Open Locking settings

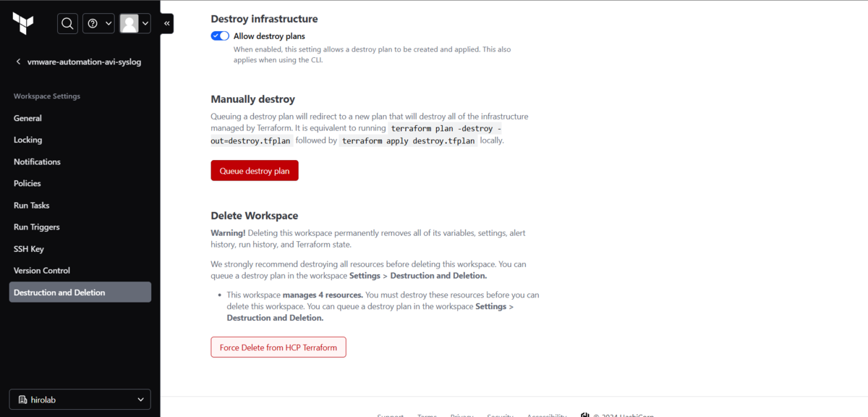[x=28, y=140]
